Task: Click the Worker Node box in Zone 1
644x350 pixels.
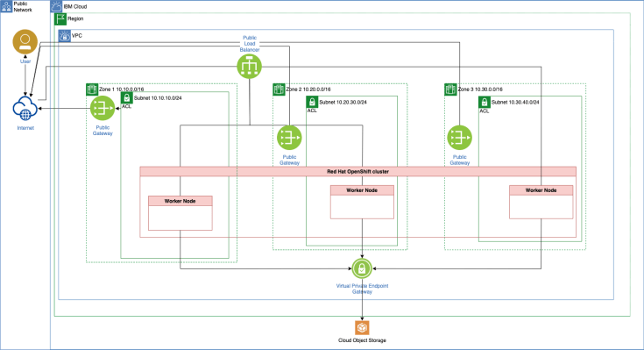Action: click(x=180, y=213)
